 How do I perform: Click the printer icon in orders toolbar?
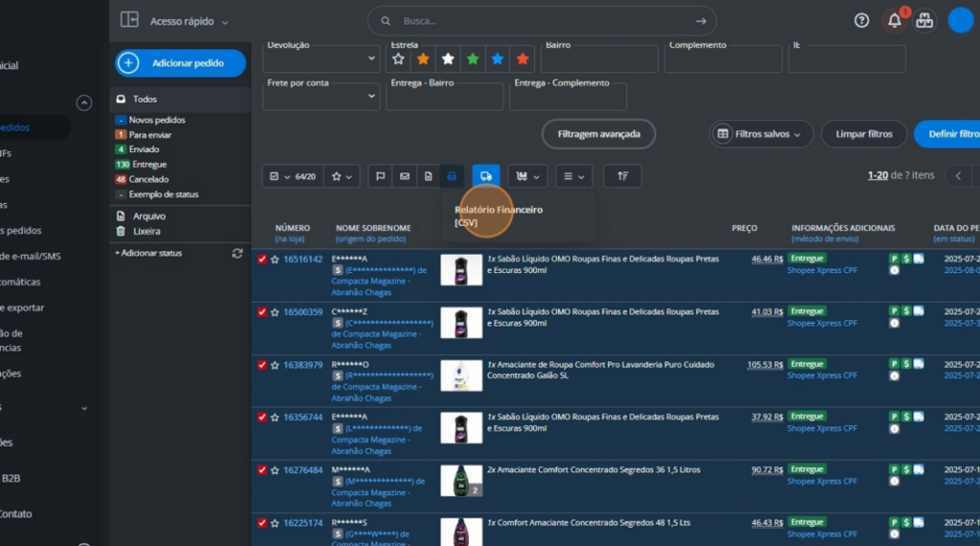tap(453, 176)
